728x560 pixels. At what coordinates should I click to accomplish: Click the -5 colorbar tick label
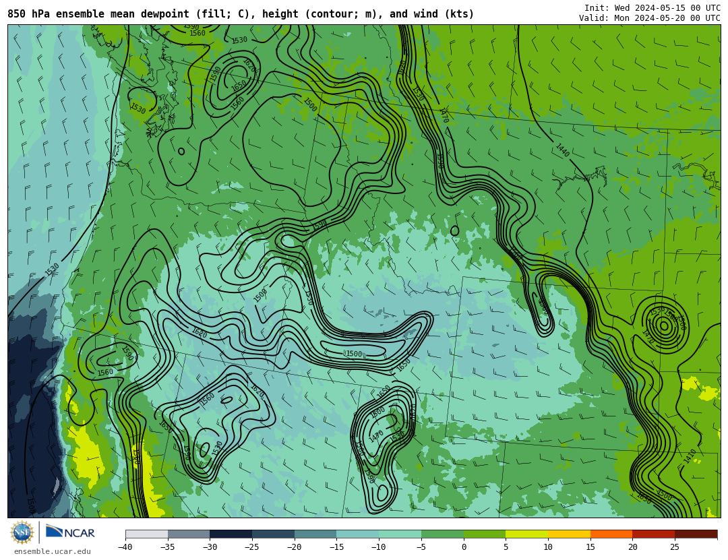[x=421, y=547]
